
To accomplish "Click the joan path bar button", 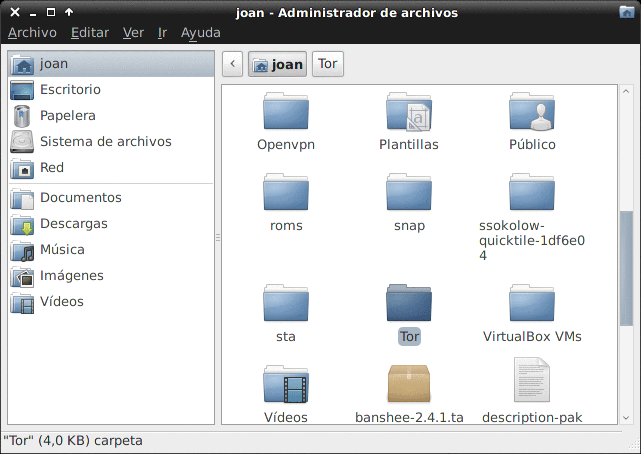I will click(x=278, y=64).
